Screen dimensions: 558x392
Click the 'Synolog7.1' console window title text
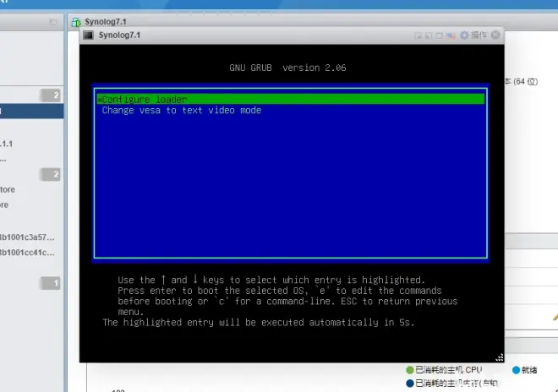[x=119, y=35]
